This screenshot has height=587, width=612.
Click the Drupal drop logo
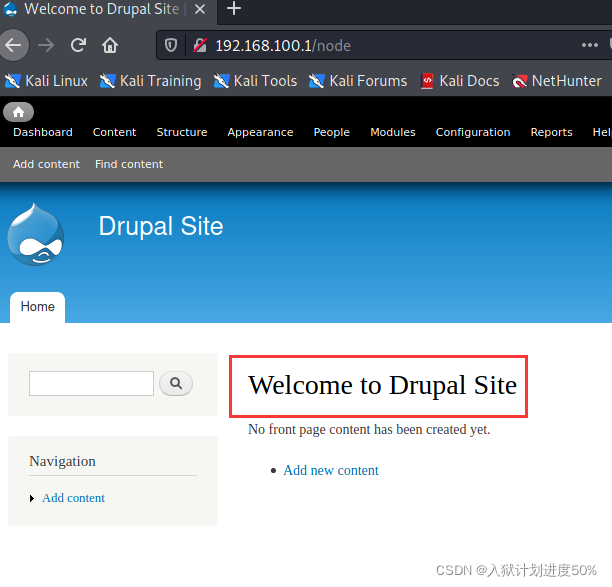[36, 234]
